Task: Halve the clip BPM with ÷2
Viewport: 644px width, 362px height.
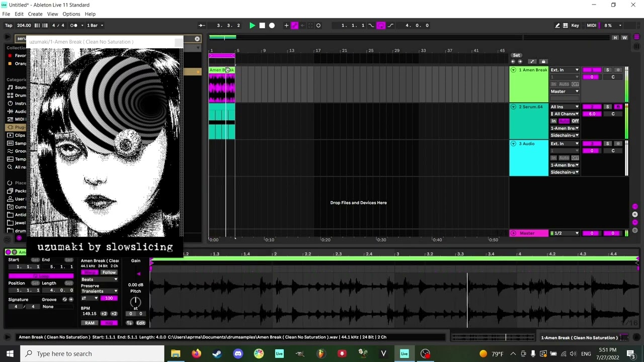Action: [104, 314]
